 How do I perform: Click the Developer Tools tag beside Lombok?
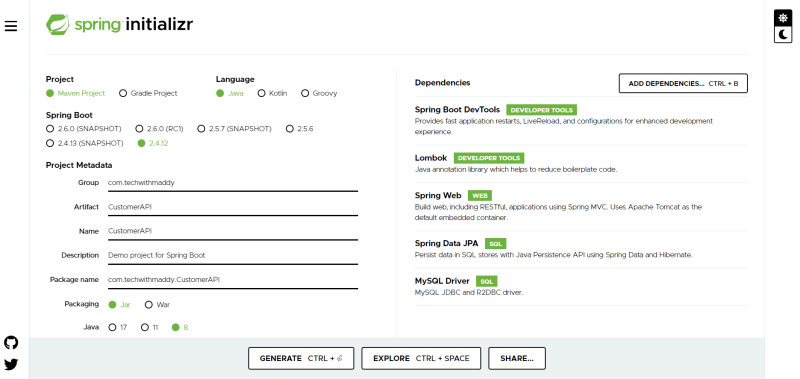pos(489,158)
